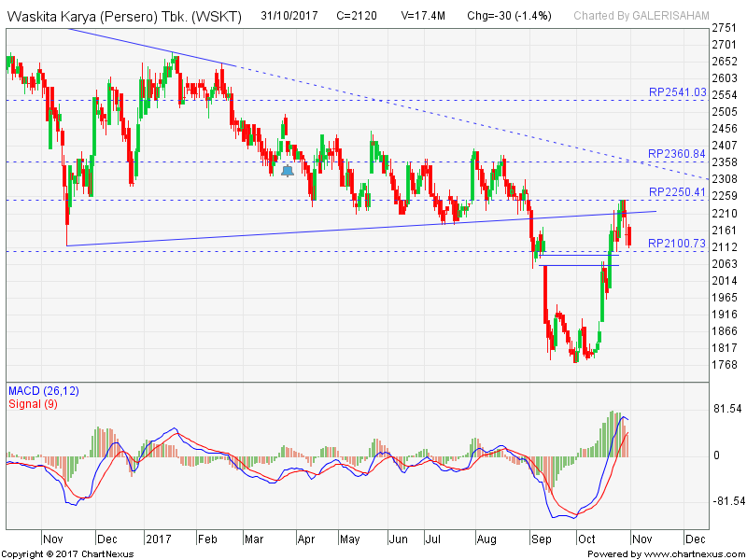Open the Charted By GALERISAHAM watermark

click(641, 16)
